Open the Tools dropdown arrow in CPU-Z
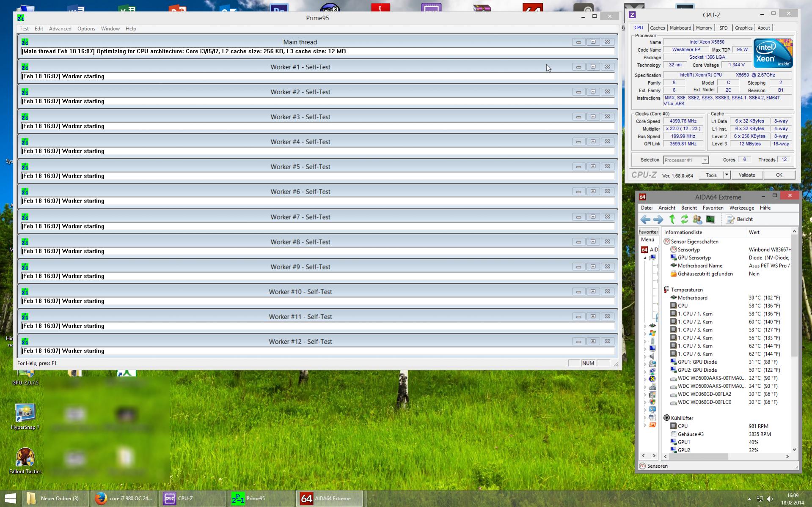 click(727, 175)
